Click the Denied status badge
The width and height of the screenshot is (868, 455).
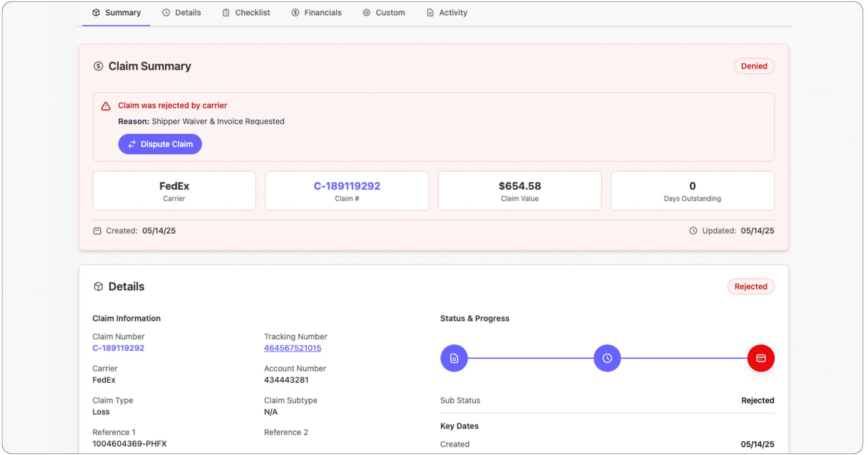[754, 66]
